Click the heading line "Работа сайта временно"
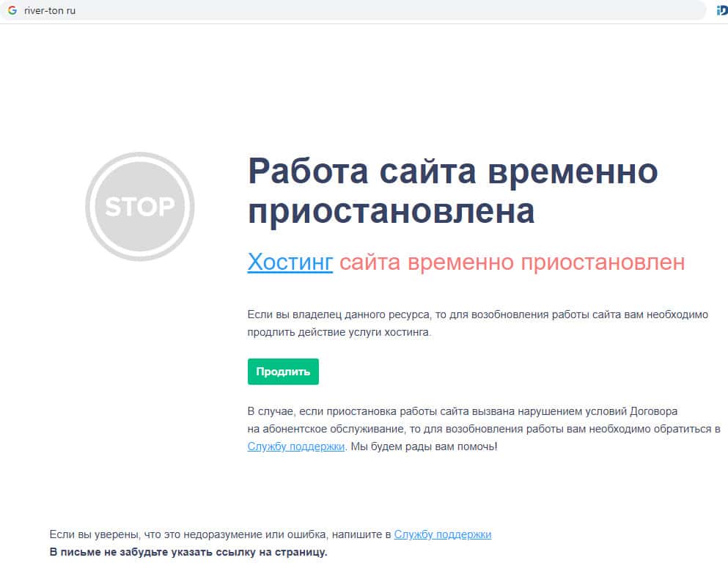 point(452,172)
